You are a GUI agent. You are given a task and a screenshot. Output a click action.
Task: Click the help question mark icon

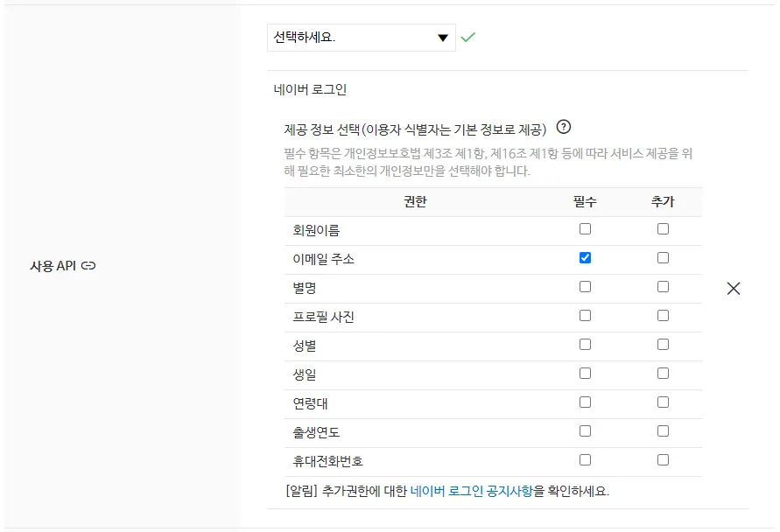pos(564,126)
